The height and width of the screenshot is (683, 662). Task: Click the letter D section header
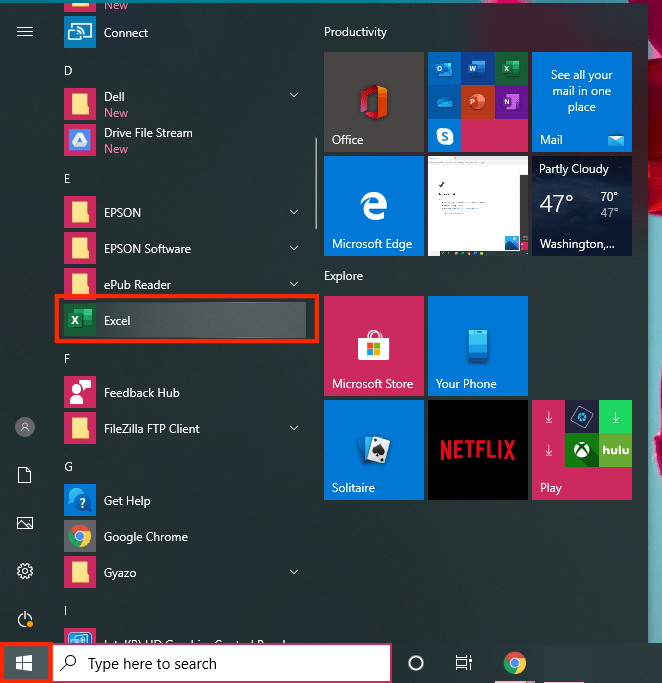tap(68, 71)
